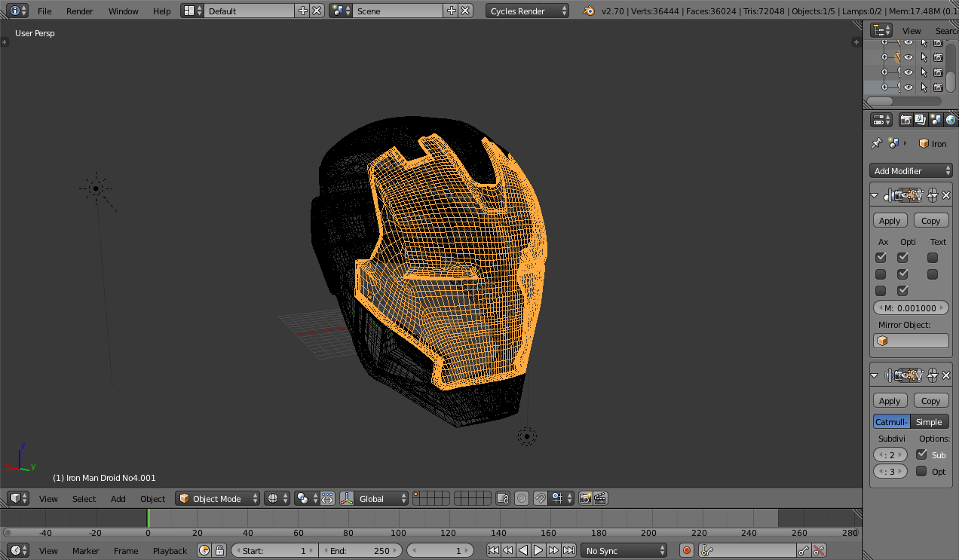Open the 3D View Select menu
Viewport: 959px width, 560px height.
[84, 499]
